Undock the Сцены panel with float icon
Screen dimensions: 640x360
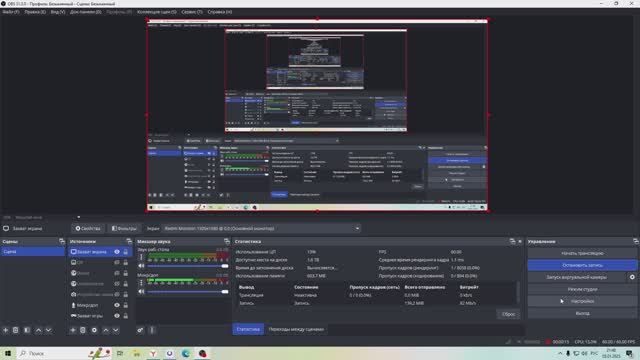pyautogui.click(x=62, y=241)
